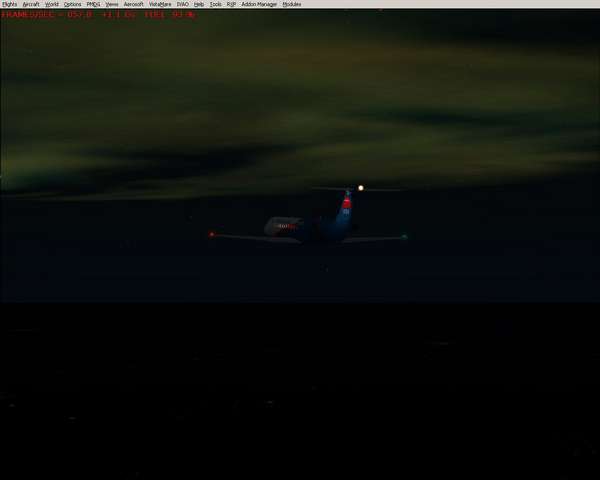Open the VistaMare menu
This screenshot has width=600, height=480.
point(160,4)
